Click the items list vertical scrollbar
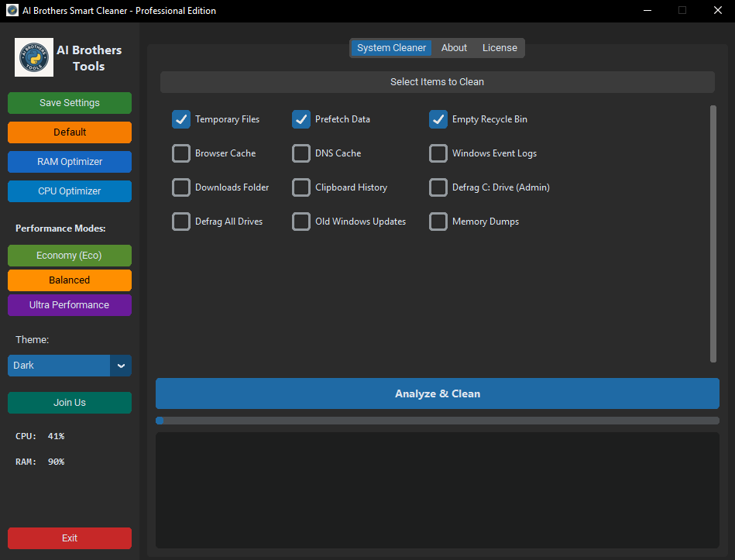 (713, 234)
